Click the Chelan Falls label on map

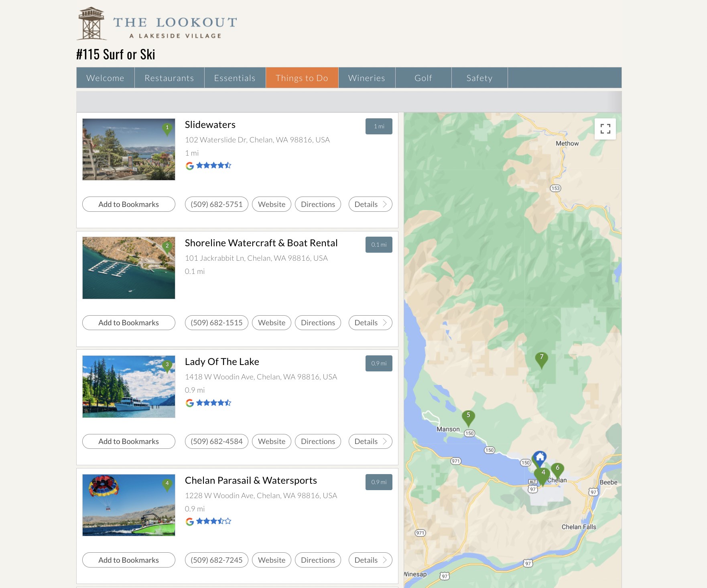pyautogui.click(x=579, y=527)
